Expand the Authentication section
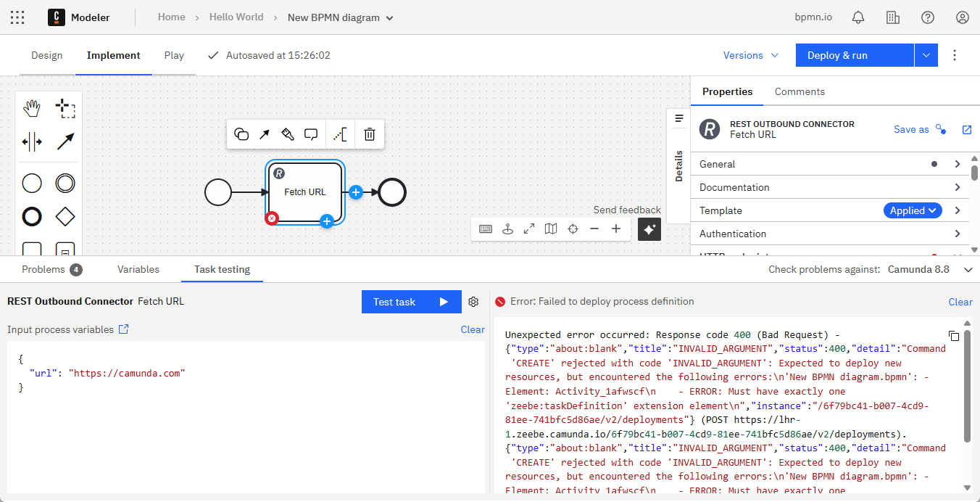 (x=830, y=234)
